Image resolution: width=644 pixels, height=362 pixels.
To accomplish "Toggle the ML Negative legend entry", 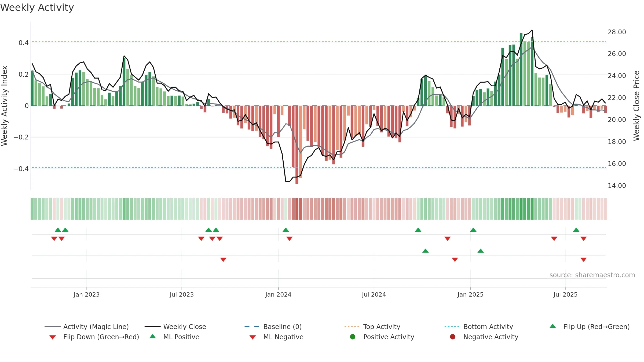I will point(276,337).
